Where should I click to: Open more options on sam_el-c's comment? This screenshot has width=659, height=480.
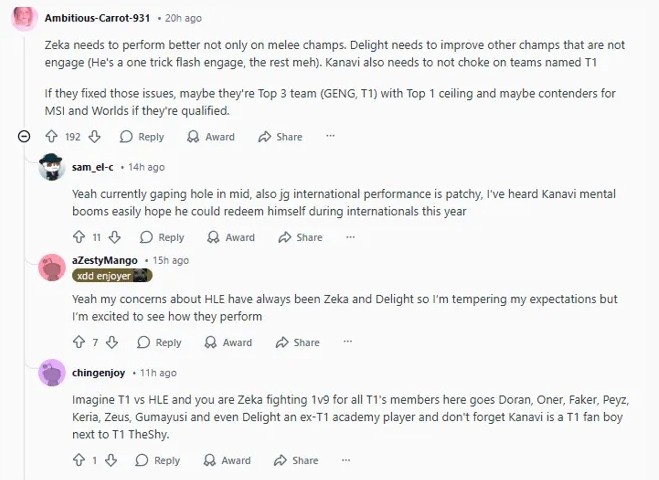click(x=350, y=237)
